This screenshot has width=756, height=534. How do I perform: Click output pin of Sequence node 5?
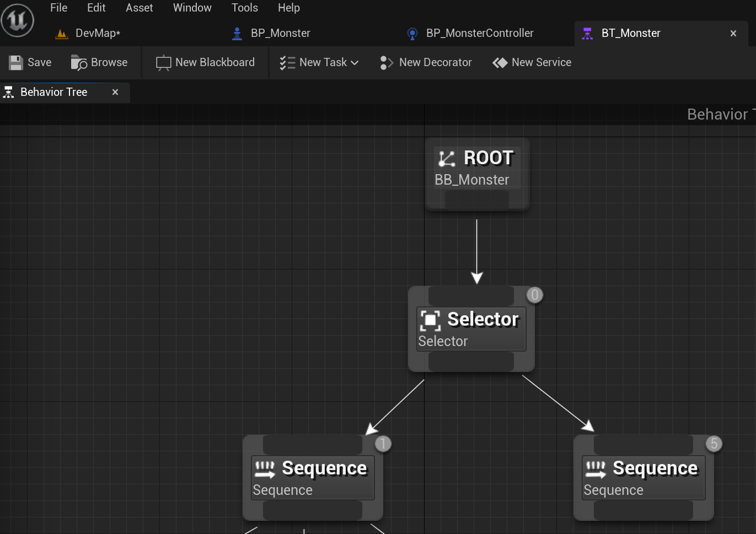(x=644, y=510)
